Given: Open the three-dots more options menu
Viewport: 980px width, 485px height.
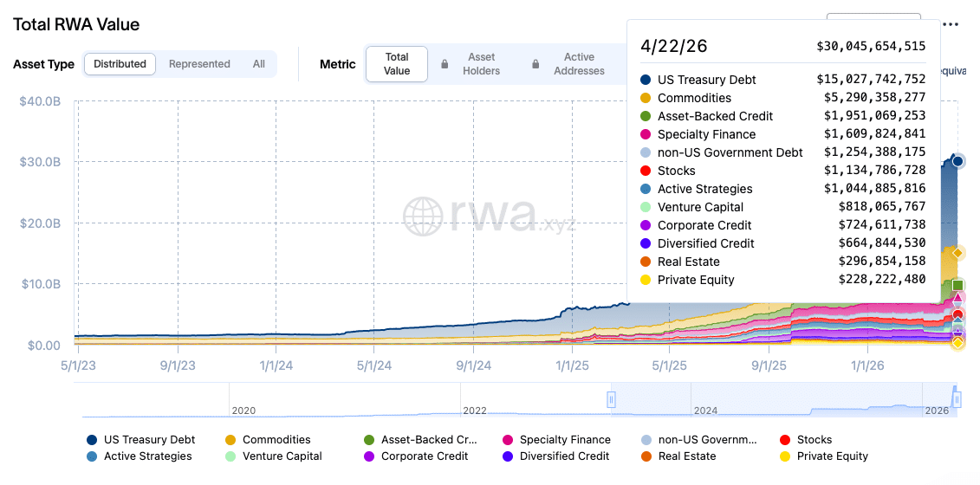Looking at the screenshot, I should [951, 24].
